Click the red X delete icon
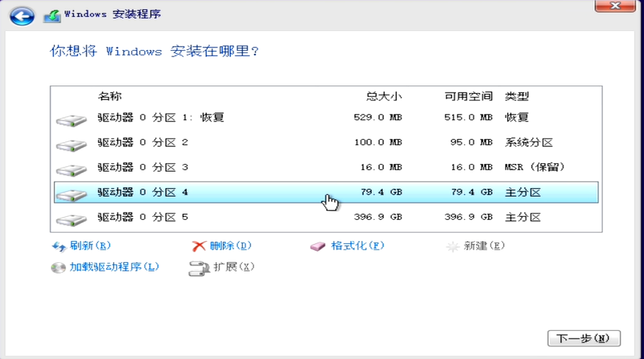 199,246
